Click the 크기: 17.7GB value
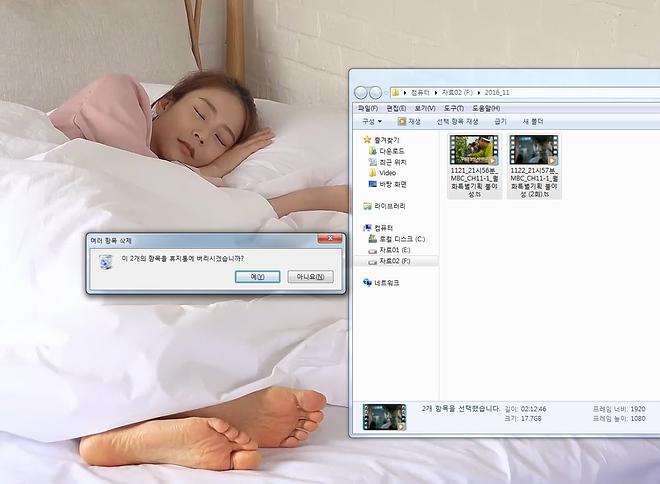 531,418
